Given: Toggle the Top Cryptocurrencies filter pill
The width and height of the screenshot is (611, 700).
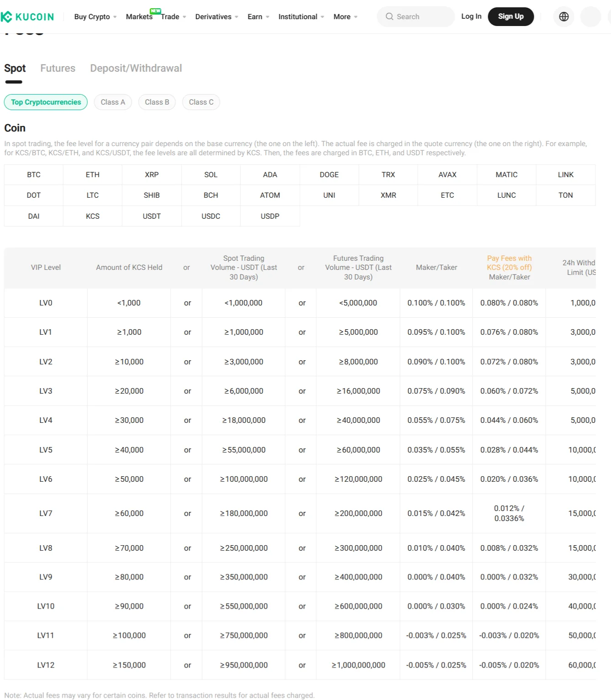Looking at the screenshot, I should (45, 102).
